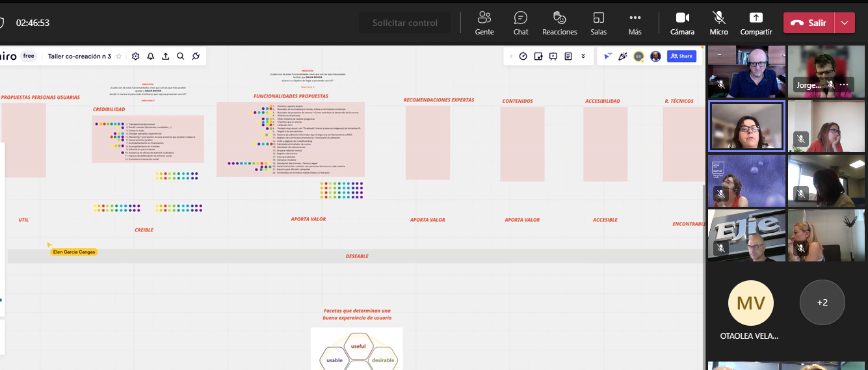Click the blue Share button in Miro
868x370 pixels.
(x=682, y=57)
